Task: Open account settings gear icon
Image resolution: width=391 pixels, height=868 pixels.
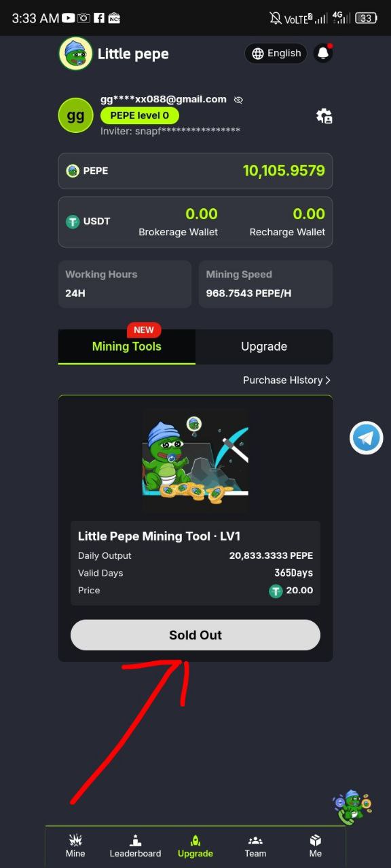Action: coord(324,116)
